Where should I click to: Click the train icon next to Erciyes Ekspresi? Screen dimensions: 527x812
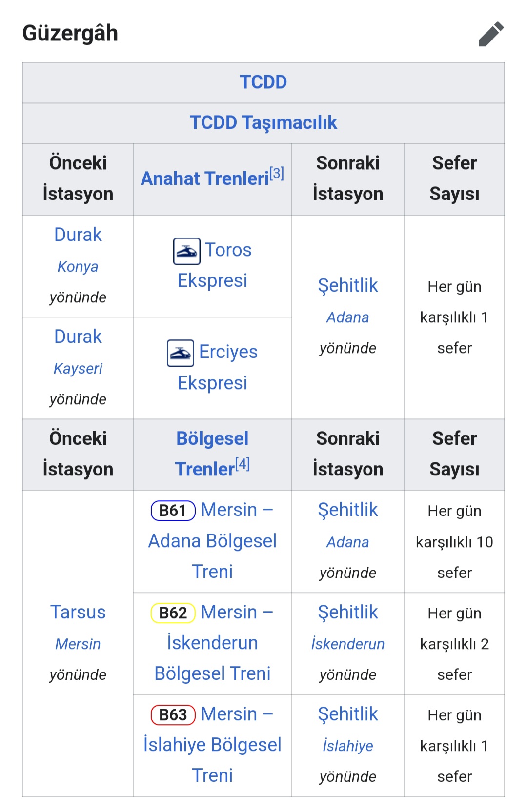(x=181, y=353)
